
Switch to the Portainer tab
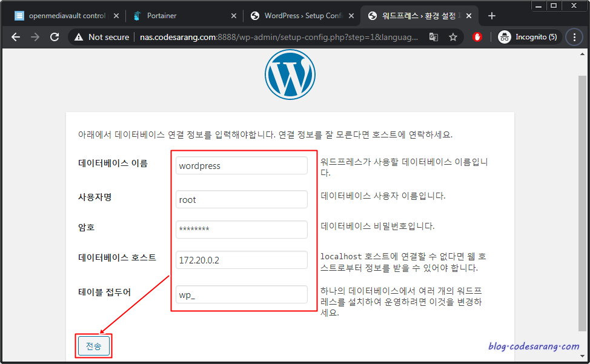coord(184,16)
